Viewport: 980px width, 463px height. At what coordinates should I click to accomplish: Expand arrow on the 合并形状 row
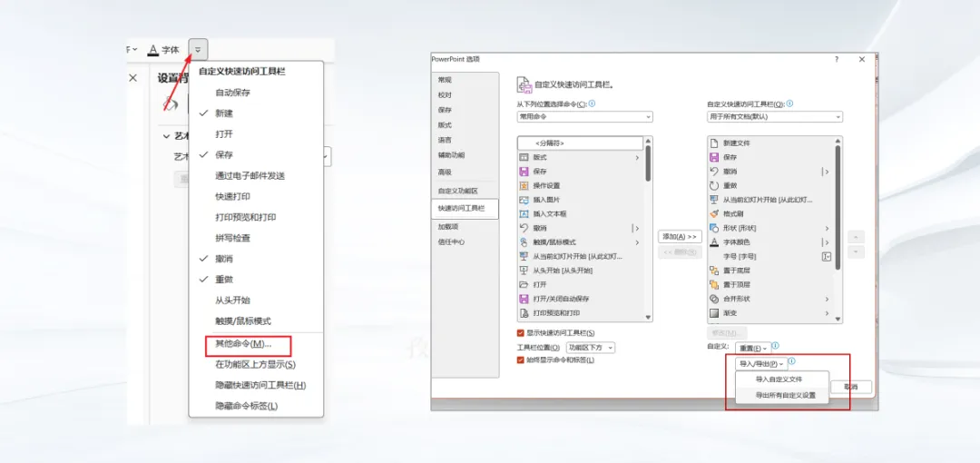pyautogui.click(x=827, y=299)
